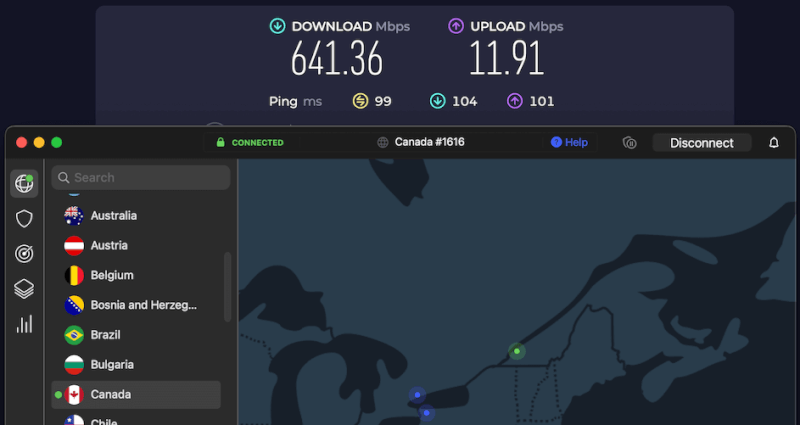Click the Australia flag icon
Screen dimensions: 800x425
pyautogui.click(x=74, y=216)
